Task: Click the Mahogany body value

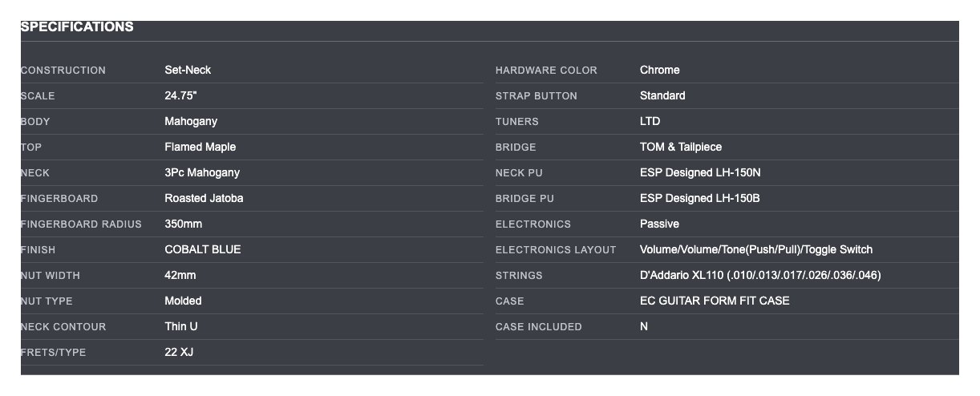Action: coord(191,122)
